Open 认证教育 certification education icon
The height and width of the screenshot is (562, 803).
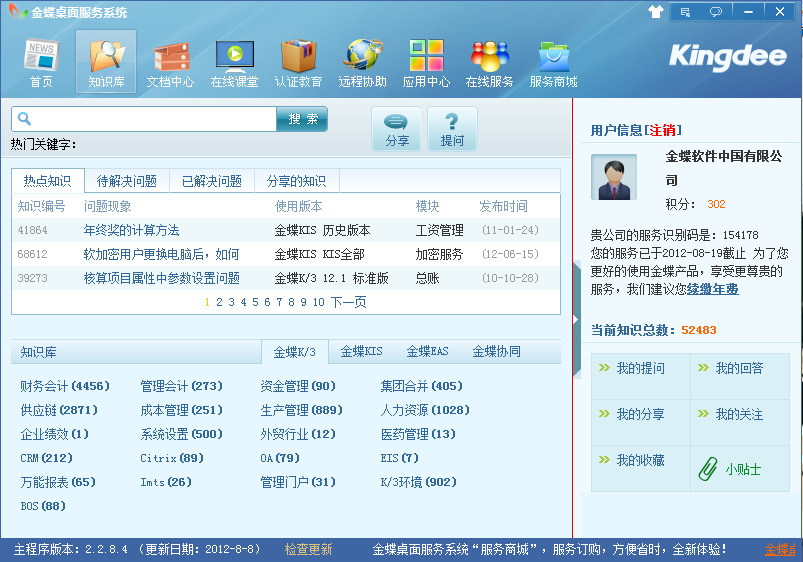pyautogui.click(x=298, y=62)
